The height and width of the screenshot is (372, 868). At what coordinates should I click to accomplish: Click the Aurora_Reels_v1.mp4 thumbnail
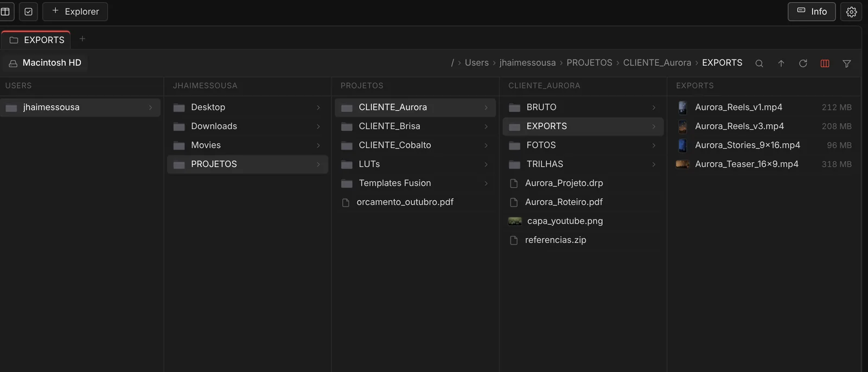(x=682, y=107)
